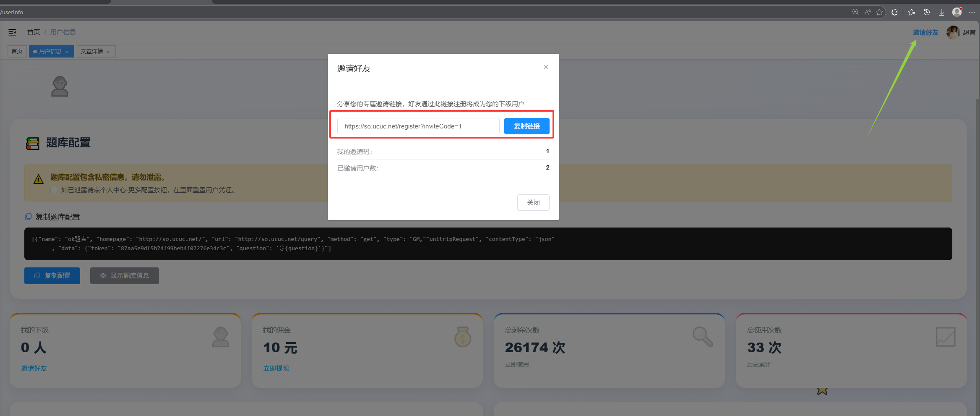Viewport: 980px width, 416px height.
Task: Switch to the 文章详情 page tab
Action: pyautogui.click(x=96, y=51)
